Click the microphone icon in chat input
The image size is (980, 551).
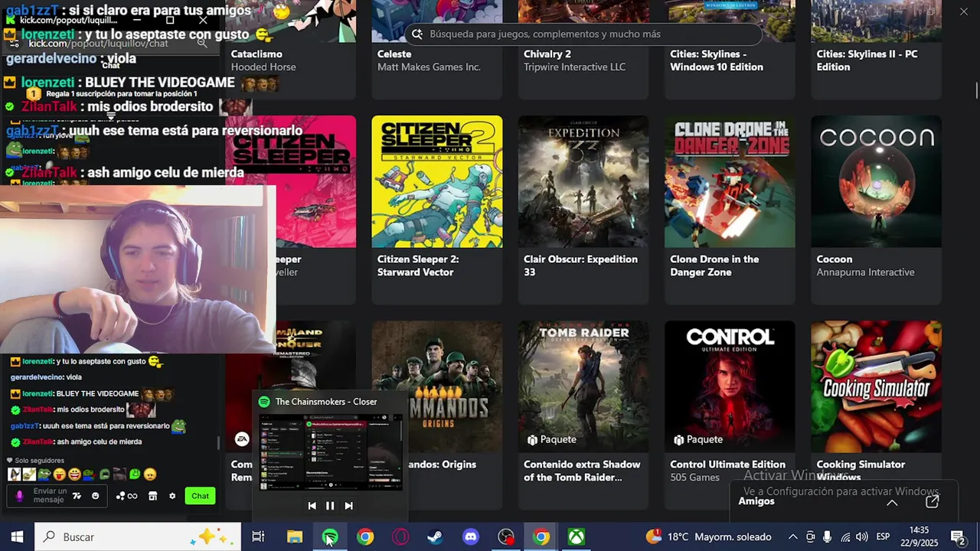[20, 496]
